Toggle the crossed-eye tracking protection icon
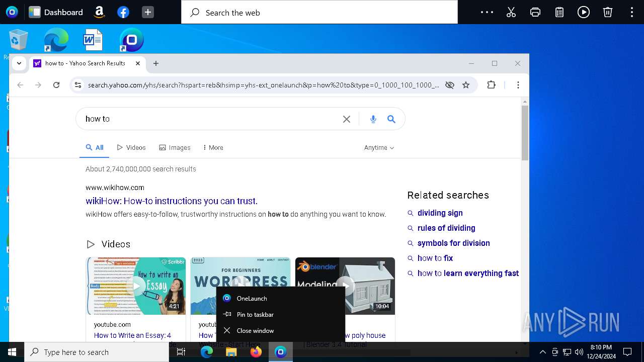 click(450, 85)
